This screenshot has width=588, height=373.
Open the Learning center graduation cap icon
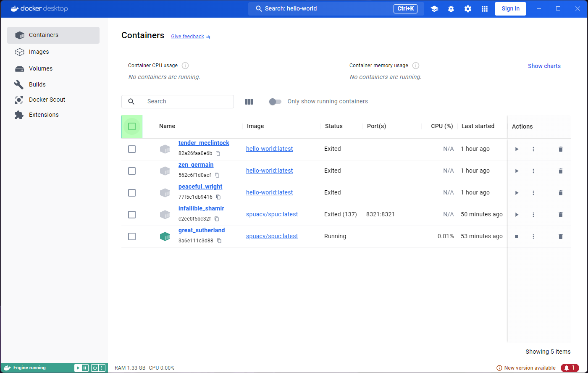point(434,9)
